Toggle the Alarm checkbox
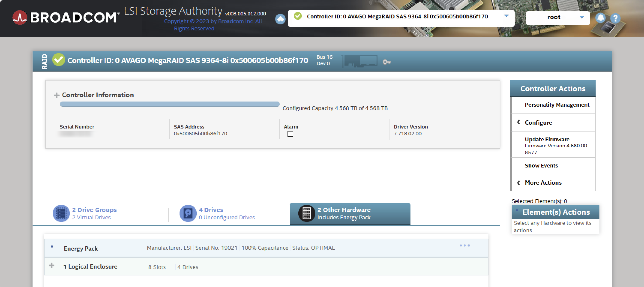 coord(290,134)
